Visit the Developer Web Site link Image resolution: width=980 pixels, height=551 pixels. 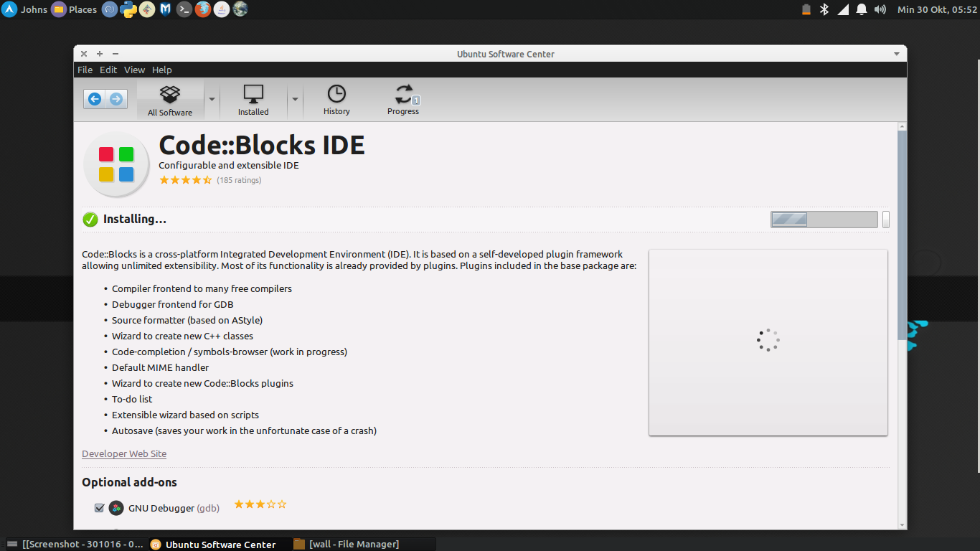pyautogui.click(x=123, y=453)
